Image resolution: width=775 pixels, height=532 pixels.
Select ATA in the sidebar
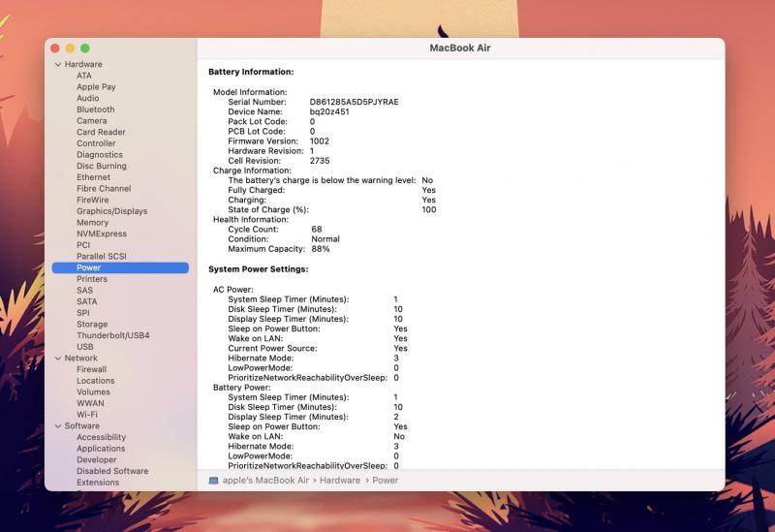(84, 76)
